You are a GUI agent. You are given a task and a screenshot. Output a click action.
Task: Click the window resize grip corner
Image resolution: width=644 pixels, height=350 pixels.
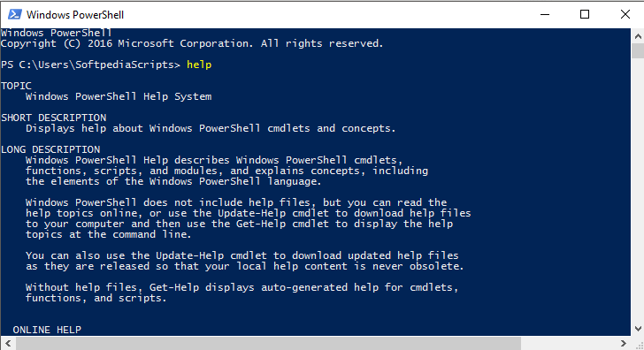[638, 344]
